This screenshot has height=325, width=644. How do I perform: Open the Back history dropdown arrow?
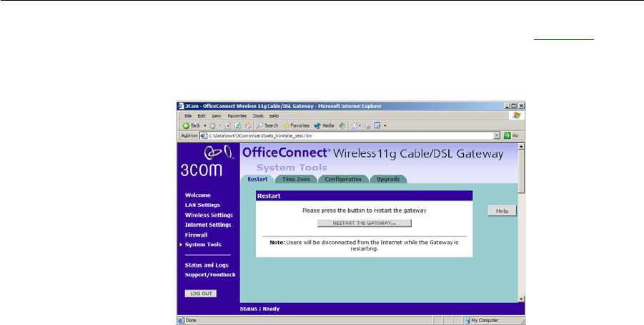pyautogui.click(x=205, y=126)
